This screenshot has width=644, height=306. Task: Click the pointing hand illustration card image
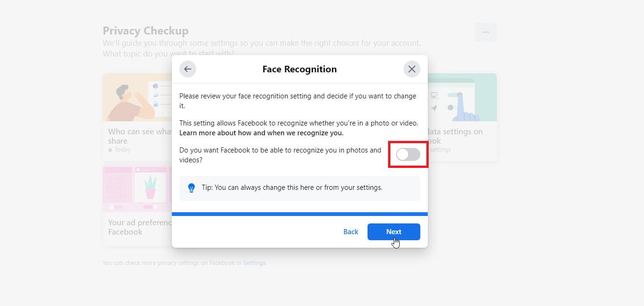462,97
